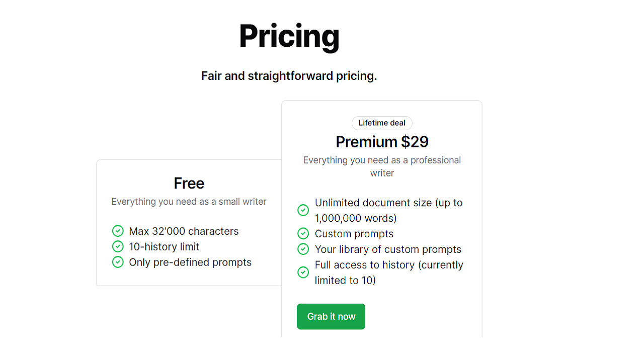The width and height of the screenshot is (644, 362).
Task: Click the Lifetime deal badge
Action: pos(382,123)
